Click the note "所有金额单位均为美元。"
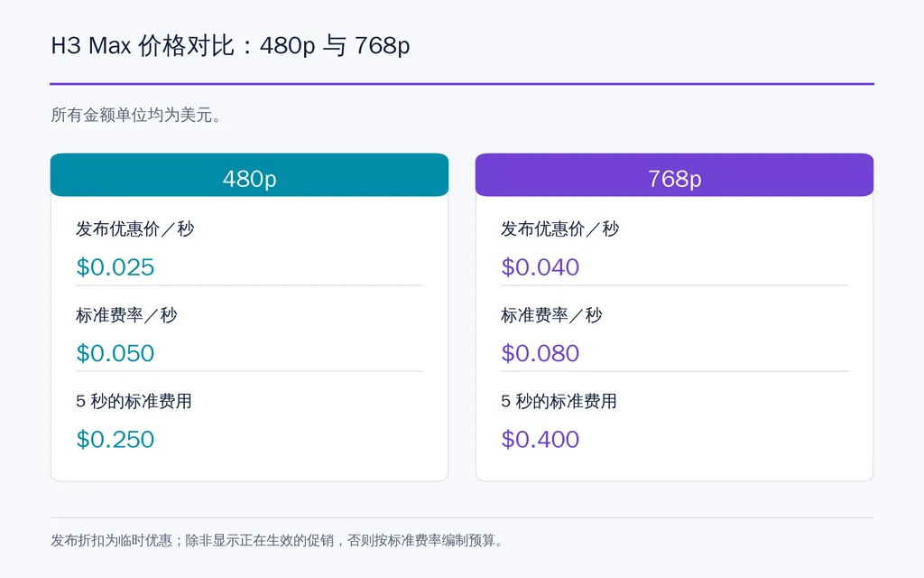This screenshot has width=924, height=578. [136, 115]
